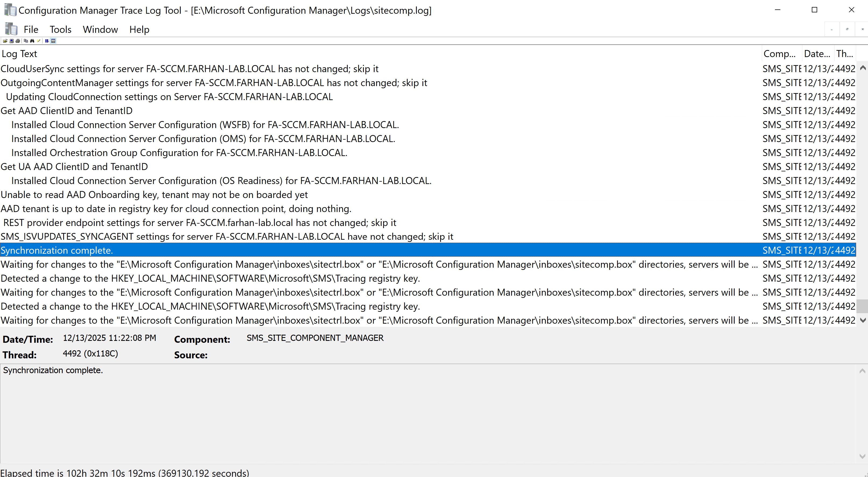
Task: Open the Window menu
Action: (100, 29)
